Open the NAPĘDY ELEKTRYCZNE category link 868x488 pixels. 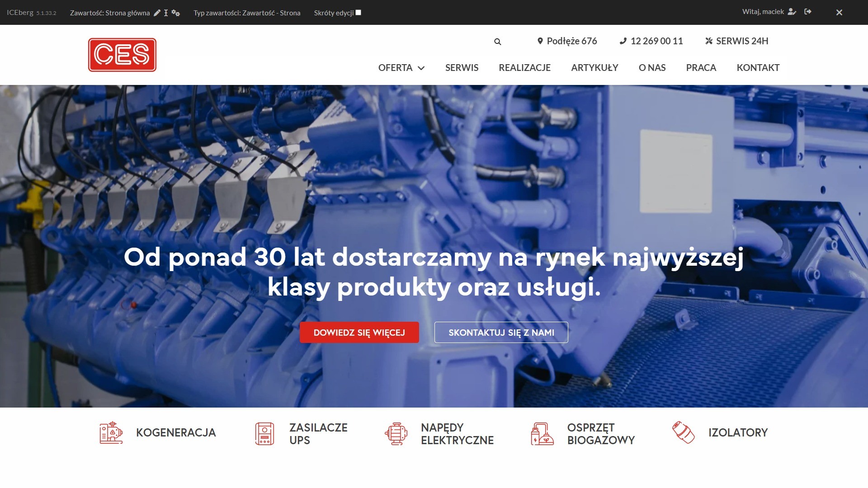(457, 434)
